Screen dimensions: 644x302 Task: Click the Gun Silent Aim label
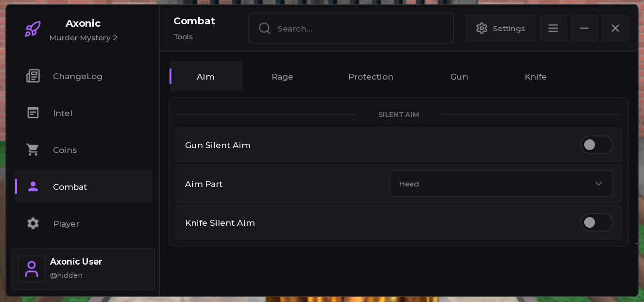218,145
